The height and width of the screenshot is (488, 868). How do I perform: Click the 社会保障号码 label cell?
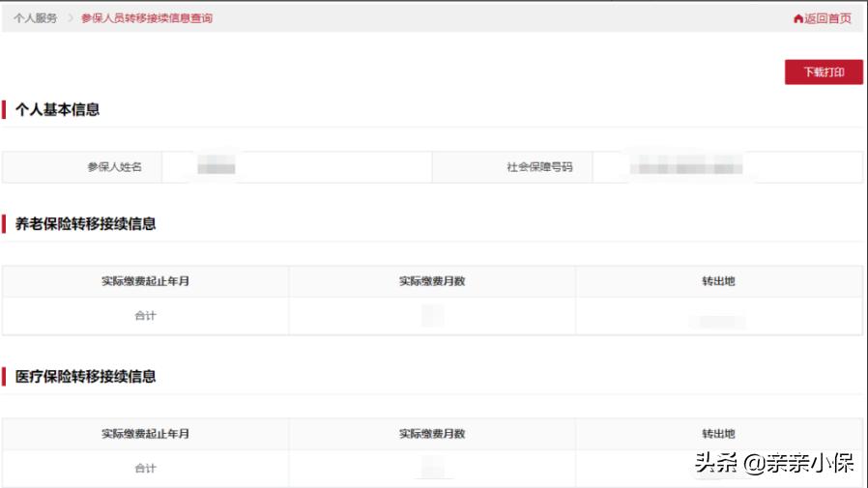point(512,167)
